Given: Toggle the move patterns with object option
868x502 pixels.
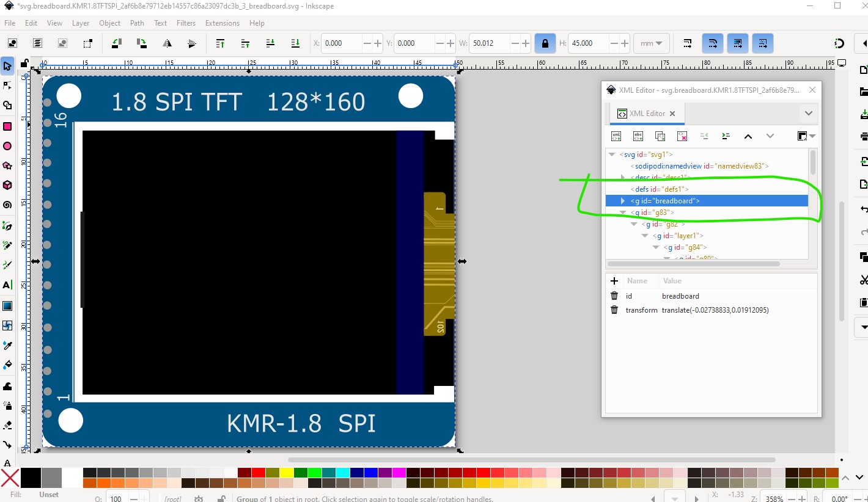Looking at the screenshot, I should (762, 43).
